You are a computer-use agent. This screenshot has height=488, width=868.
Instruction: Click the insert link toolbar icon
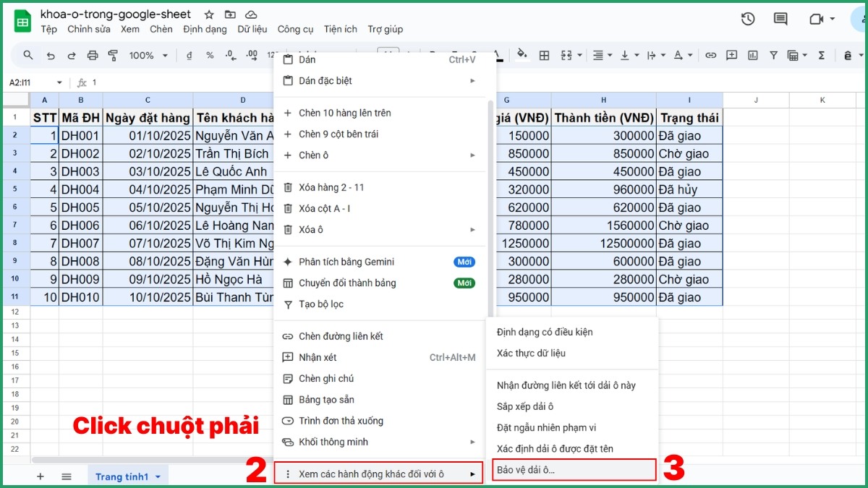pyautogui.click(x=711, y=56)
